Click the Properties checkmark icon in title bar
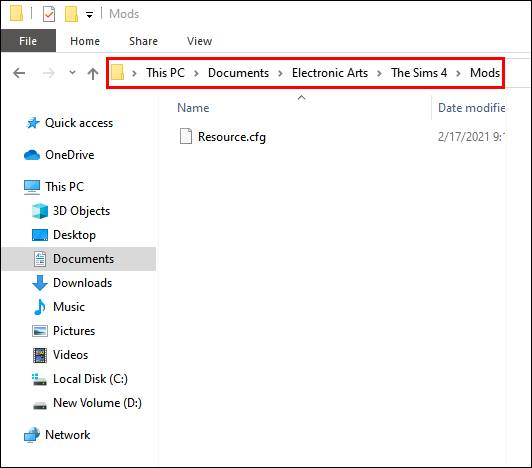532x468 pixels. [x=49, y=14]
